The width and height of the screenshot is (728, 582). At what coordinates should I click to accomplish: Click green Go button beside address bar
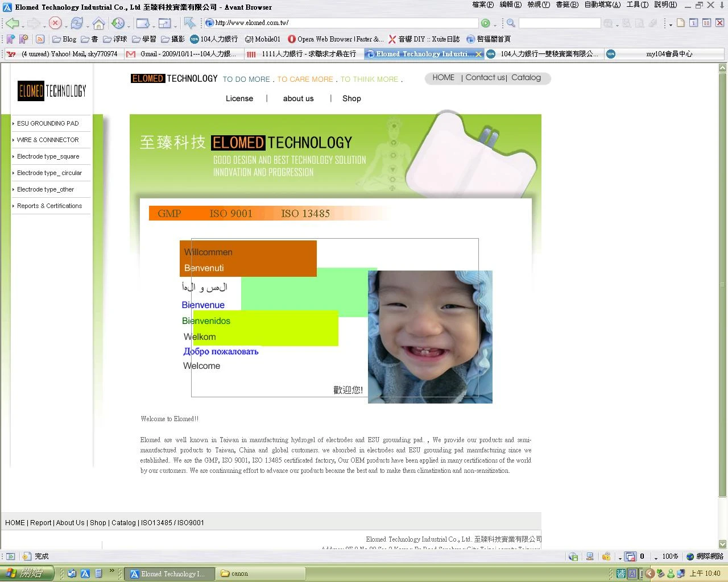click(x=485, y=23)
